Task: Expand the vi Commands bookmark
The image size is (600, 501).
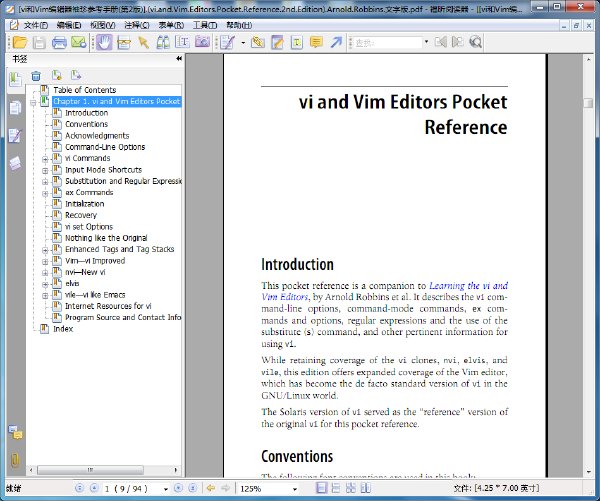Action: 45,159
